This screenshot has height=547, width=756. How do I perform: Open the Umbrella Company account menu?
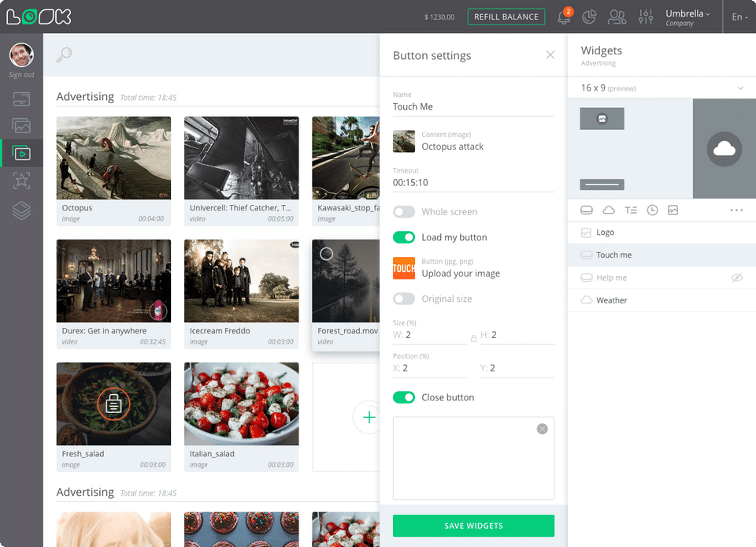[687, 17]
